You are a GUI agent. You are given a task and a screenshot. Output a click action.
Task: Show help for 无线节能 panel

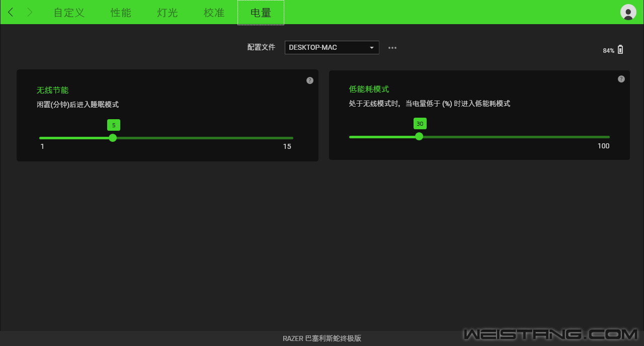[x=310, y=80]
